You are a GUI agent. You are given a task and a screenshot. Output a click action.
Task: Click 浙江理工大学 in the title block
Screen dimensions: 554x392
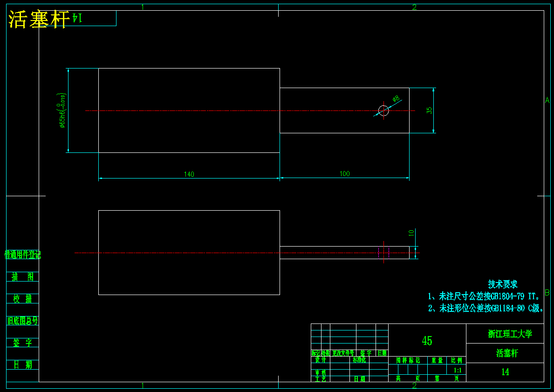pyautogui.click(x=510, y=334)
